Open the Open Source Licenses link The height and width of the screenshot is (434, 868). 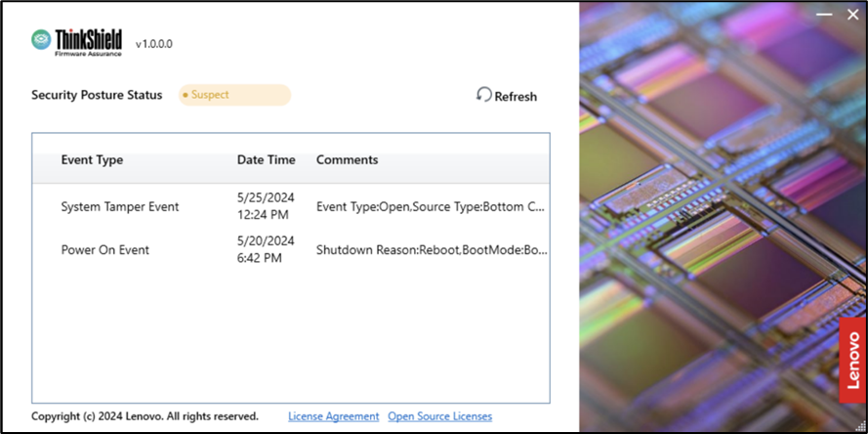pyautogui.click(x=440, y=416)
